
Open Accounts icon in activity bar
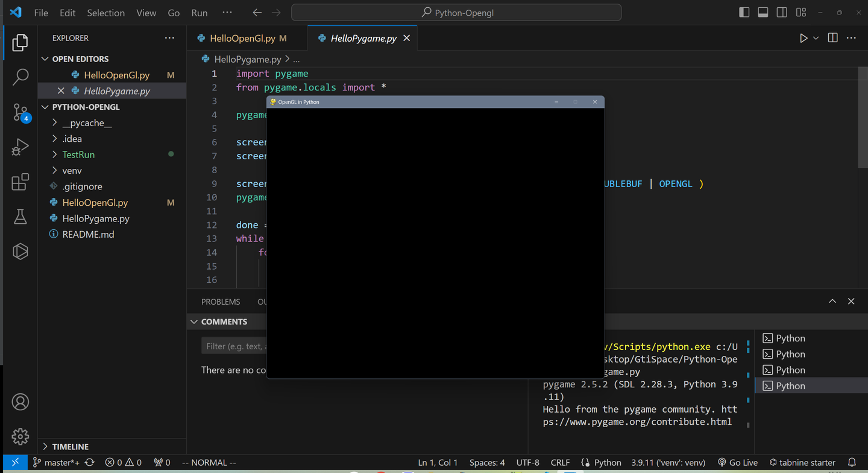pyautogui.click(x=20, y=402)
